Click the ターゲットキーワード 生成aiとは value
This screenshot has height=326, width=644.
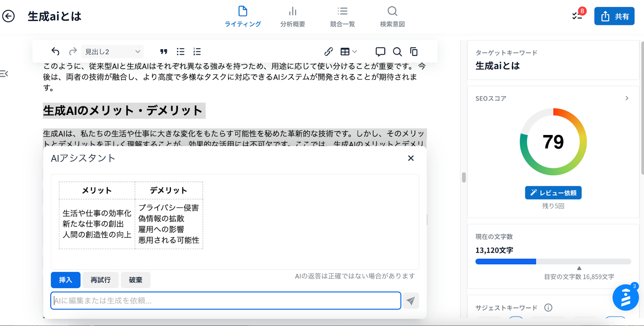coord(497,66)
